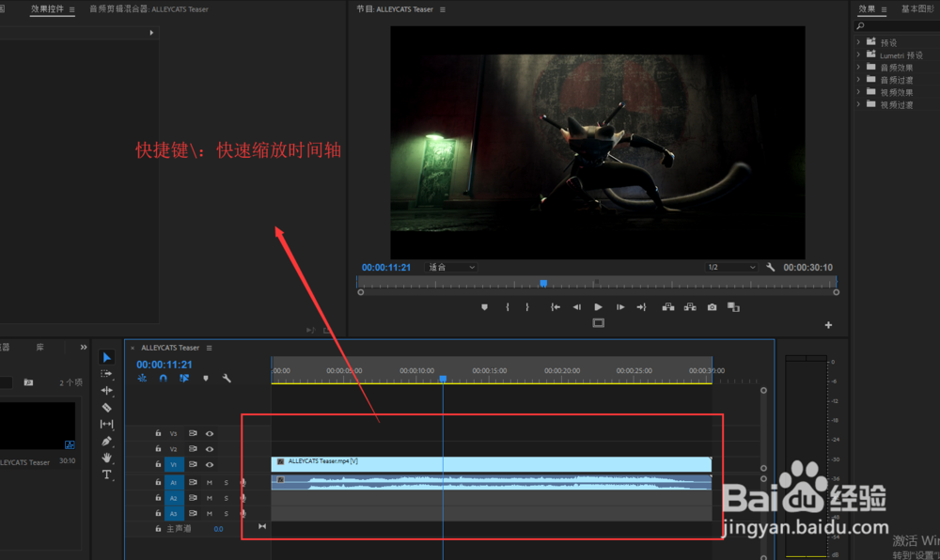Select the Slip tool
The height and width of the screenshot is (560, 940).
pyautogui.click(x=107, y=424)
